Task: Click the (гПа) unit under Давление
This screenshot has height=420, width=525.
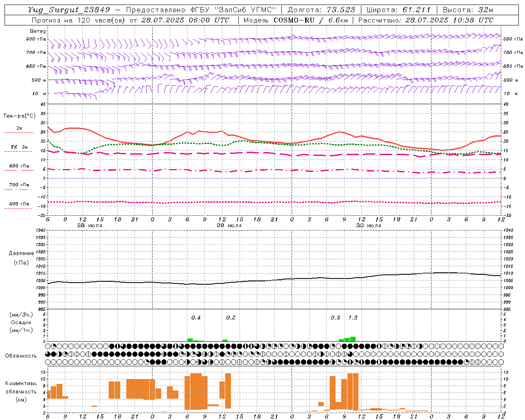Action: point(21,263)
